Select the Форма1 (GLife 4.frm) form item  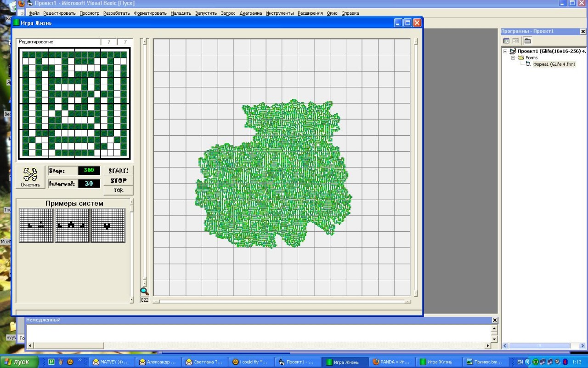pyautogui.click(x=554, y=64)
